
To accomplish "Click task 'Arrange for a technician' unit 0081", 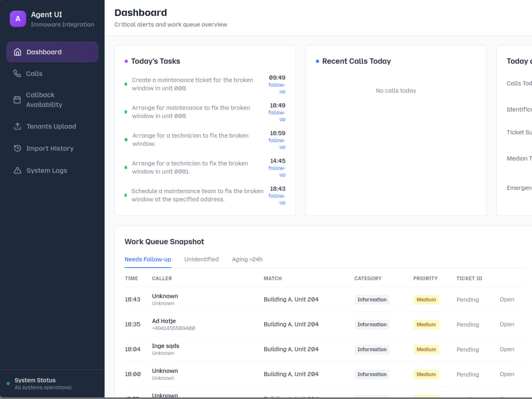I will point(190,167).
